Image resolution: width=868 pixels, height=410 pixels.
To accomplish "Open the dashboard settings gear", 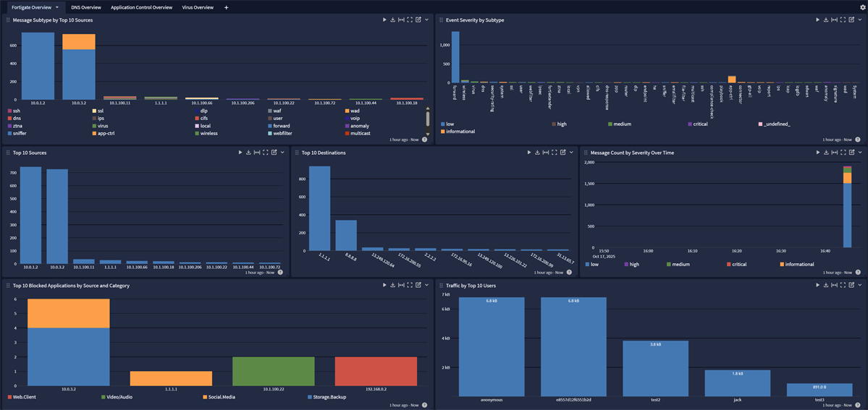I will point(862,7).
